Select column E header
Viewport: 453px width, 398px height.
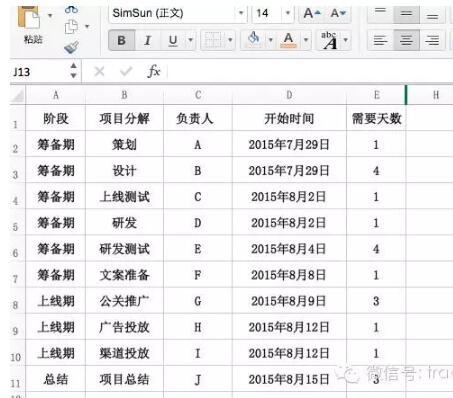click(x=376, y=95)
